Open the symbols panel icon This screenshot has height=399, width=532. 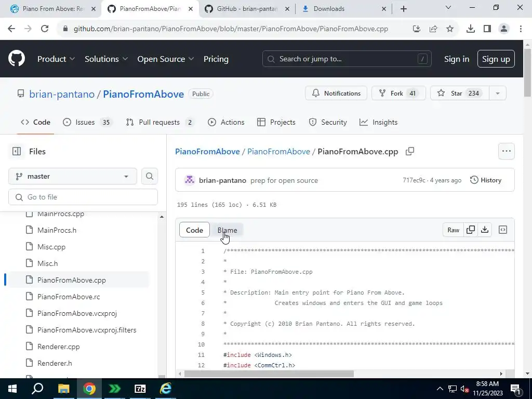pos(503,230)
